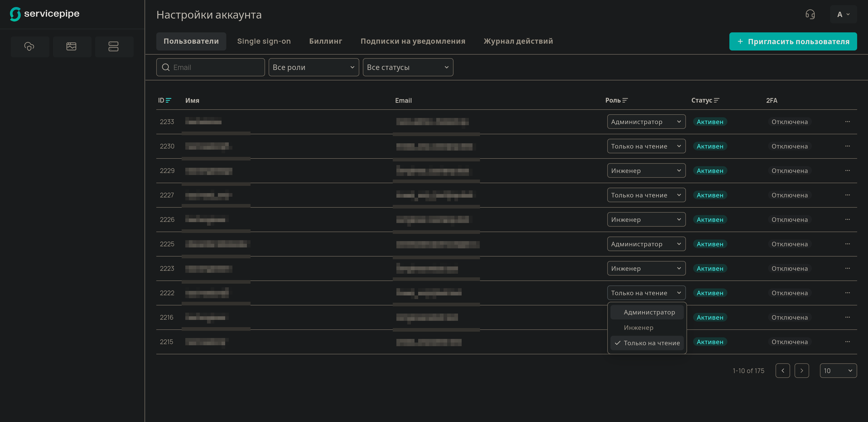Open the web window sidebar icon
The width and height of the screenshot is (868, 422).
pos(71,46)
